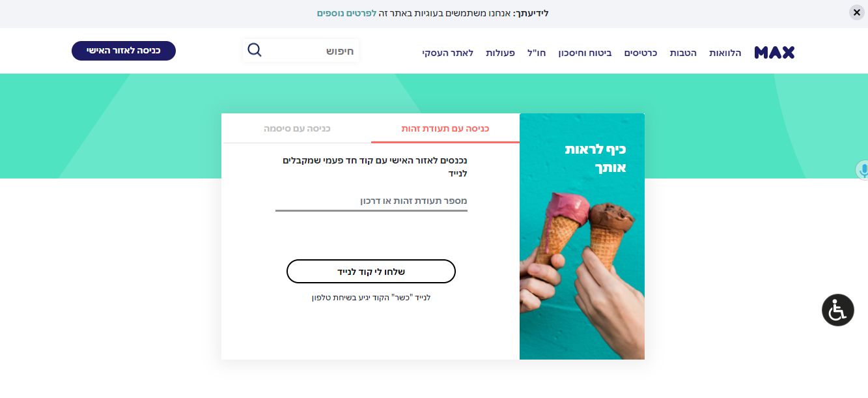Viewport: 868px width, 398px height.
Task: Select the כניסה עם תעודת זהות tab
Action: pyautogui.click(x=445, y=129)
